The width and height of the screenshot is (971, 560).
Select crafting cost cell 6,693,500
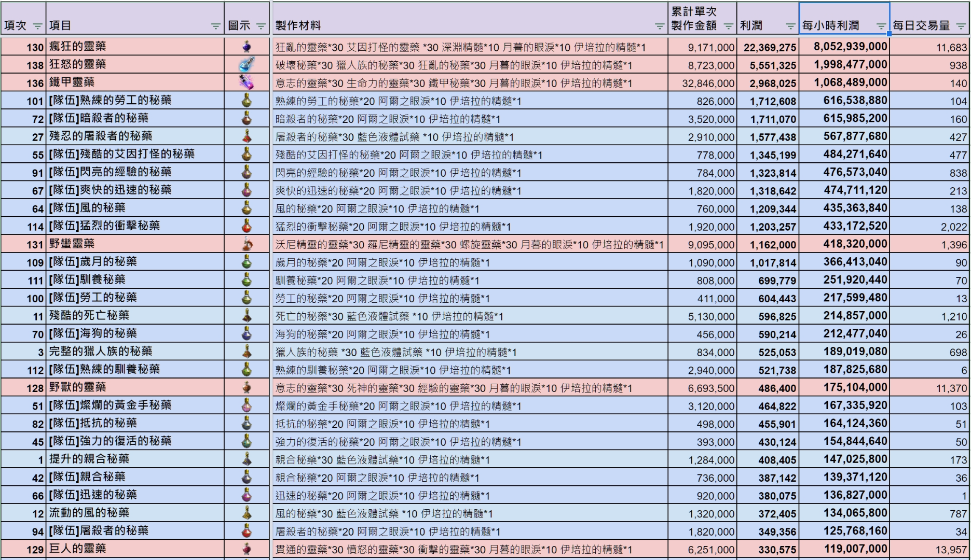[x=702, y=388]
